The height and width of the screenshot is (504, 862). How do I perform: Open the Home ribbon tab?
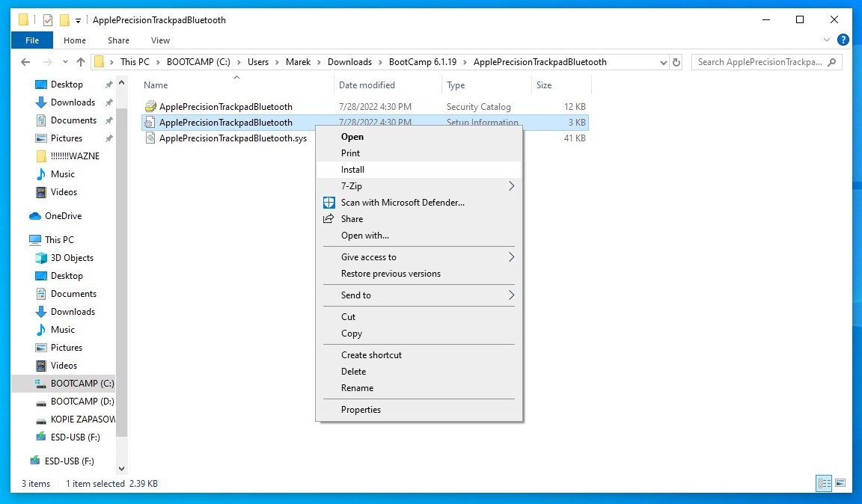[x=75, y=40]
